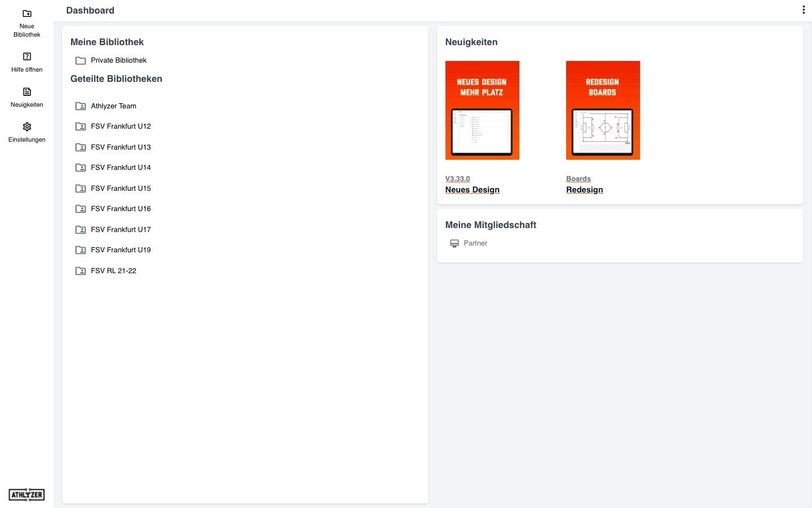The width and height of the screenshot is (812, 508).
Task: Follow the Boards link
Action: (x=579, y=179)
